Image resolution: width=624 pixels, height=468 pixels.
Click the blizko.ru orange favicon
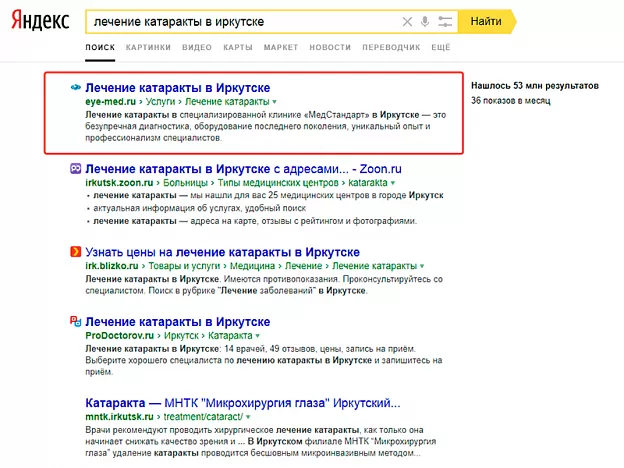(75, 252)
